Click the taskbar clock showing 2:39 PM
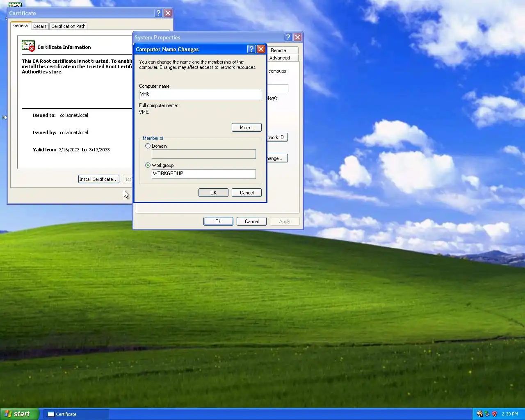Viewport: 525px width, 420px height. 509,414
